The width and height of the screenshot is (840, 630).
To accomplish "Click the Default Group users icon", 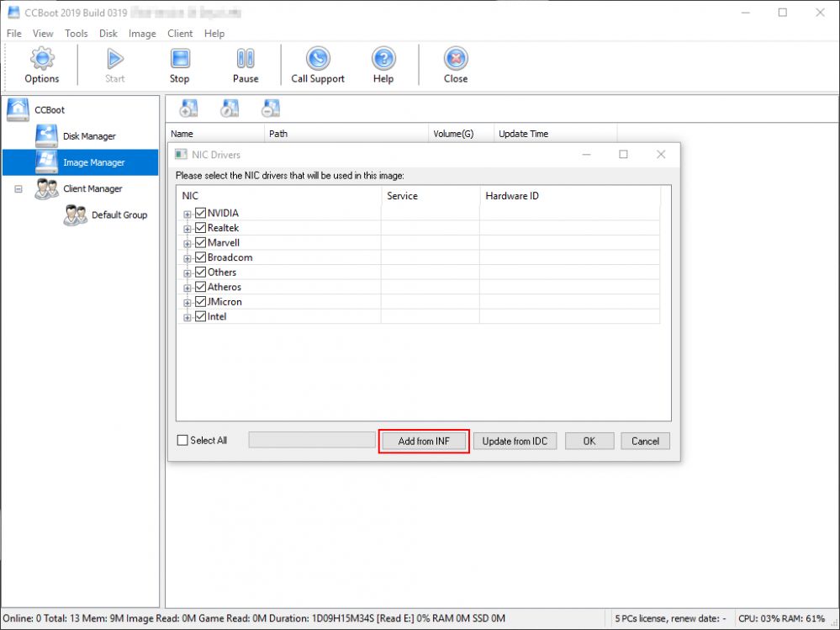I will [75, 214].
